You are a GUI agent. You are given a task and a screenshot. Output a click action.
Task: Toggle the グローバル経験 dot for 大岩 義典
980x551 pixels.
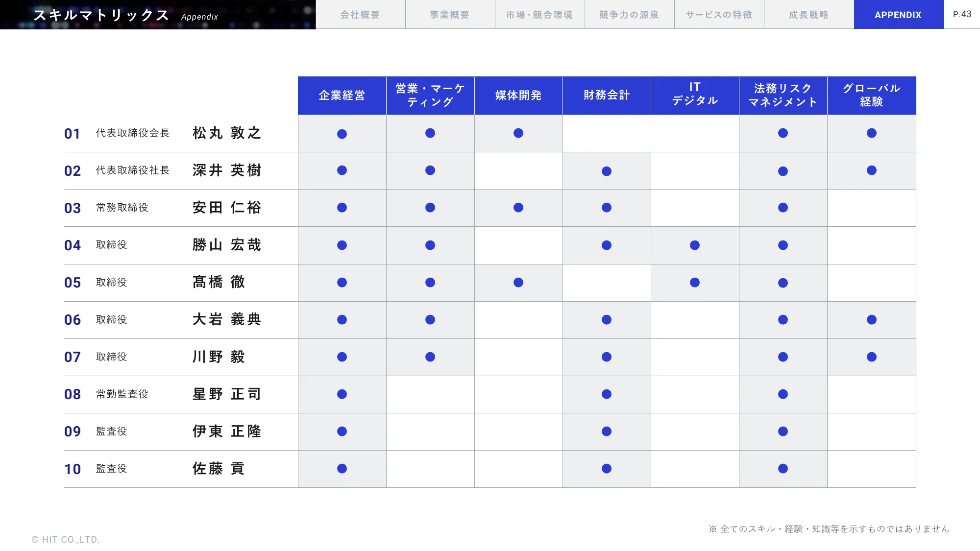(x=871, y=320)
